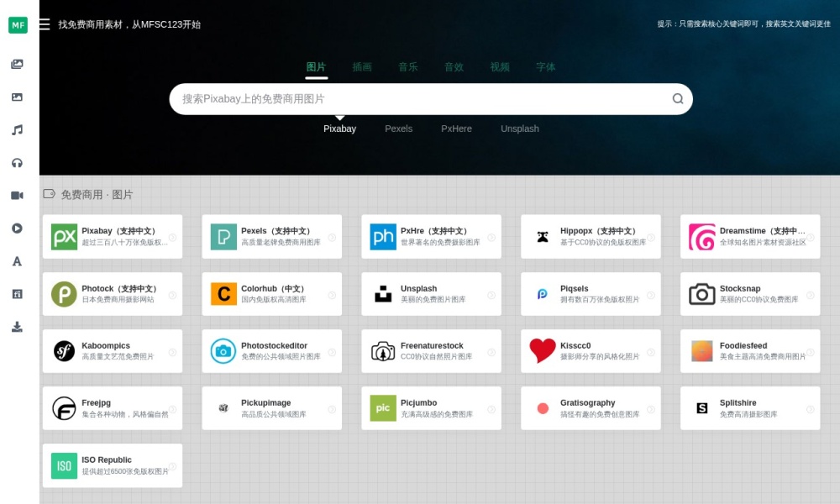Screen dimensions: 840x504
Task: Click the Foodiesfeed food thumbnail logo
Action: [701, 351]
